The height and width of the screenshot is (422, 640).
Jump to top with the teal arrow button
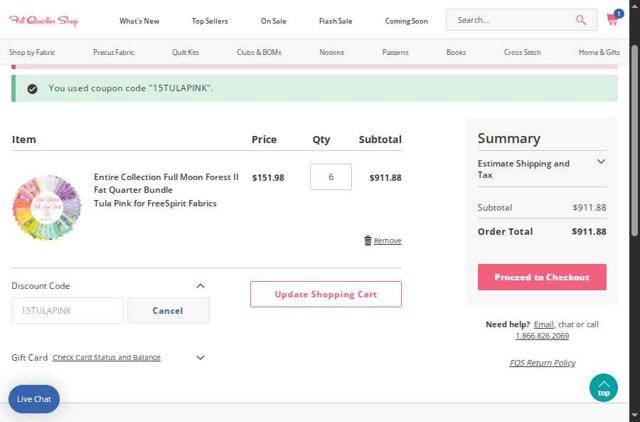[603, 388]
